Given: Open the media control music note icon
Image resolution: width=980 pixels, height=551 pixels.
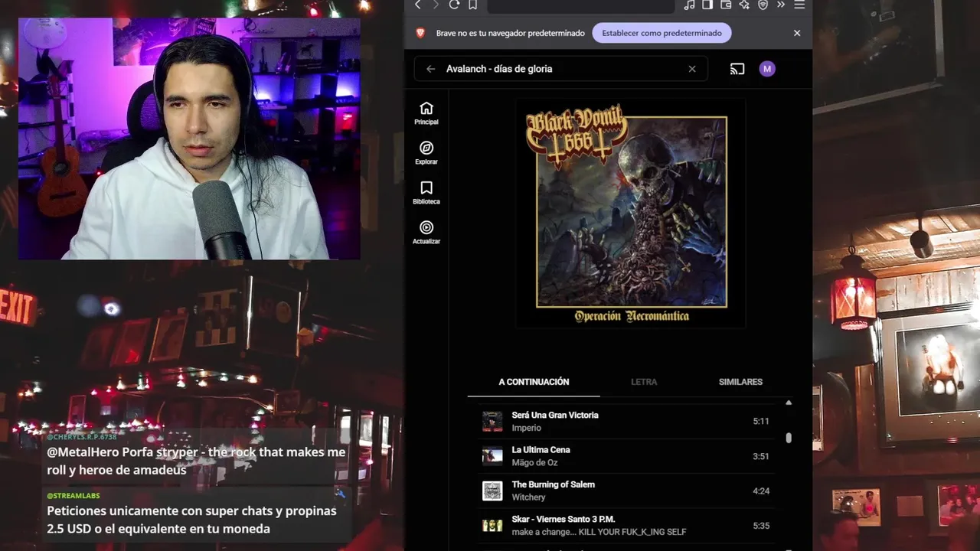Looking at the screenshot, I should pos(689,5).
